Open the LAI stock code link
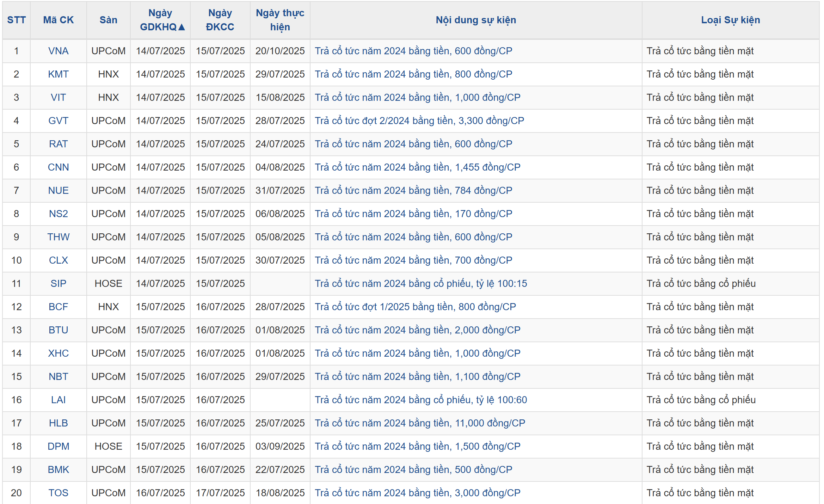The width and height of the screenshot is (824, 504). [58, 400]
